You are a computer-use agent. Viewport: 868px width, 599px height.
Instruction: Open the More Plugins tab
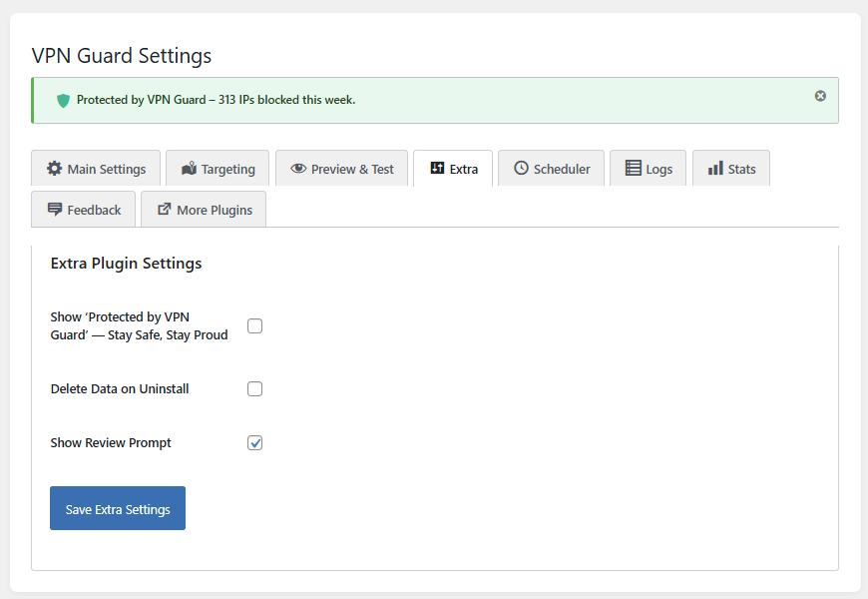pyautogui.click(x=204, y=210)
